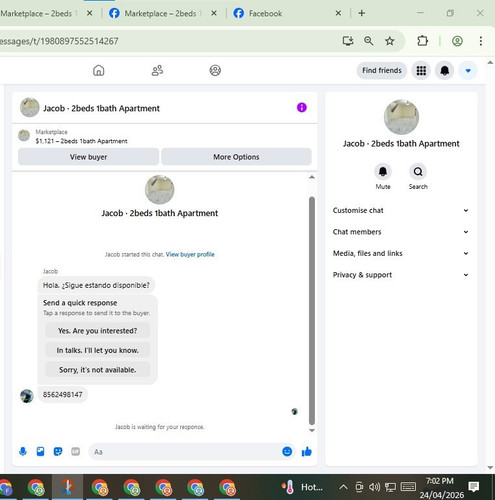
Task: Click install app icon in address bar
Action: point(348,41)
